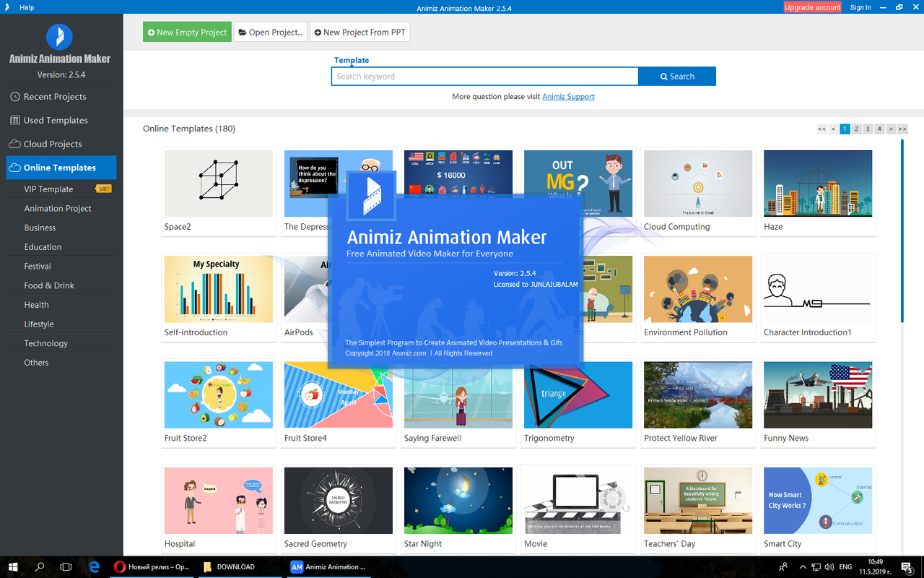The image size is (924, 578).
Task: Open the Help menu
Action: [x=27, y=7]
